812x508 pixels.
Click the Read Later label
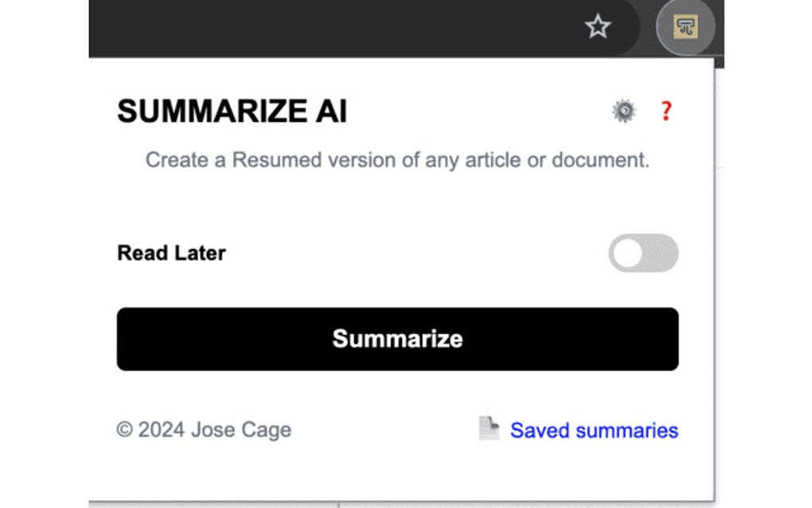(172, 252)
